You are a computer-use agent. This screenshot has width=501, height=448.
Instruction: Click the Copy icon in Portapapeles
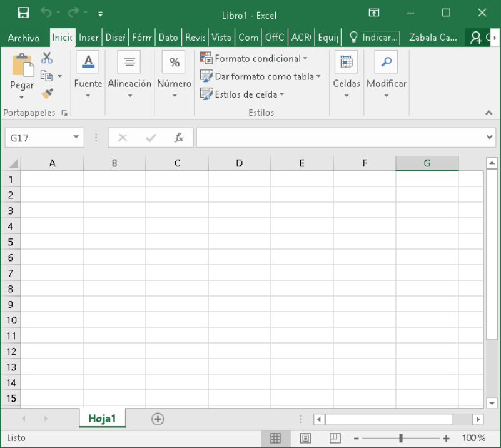[x=46, y=76]
